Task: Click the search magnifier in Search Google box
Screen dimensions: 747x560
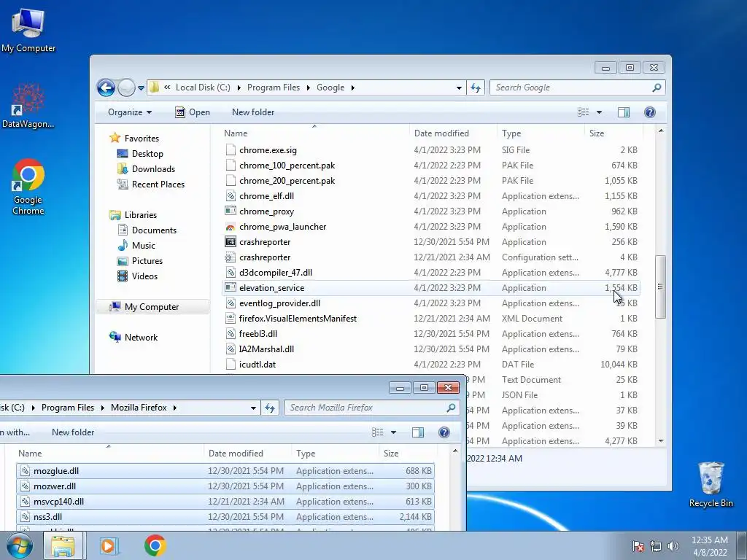Action: point(657,87)
